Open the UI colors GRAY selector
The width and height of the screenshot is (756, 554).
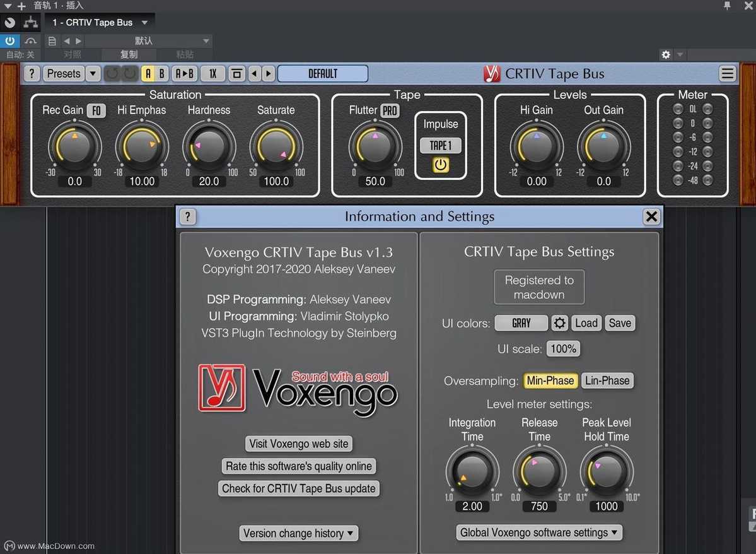click(x=521, y=323)
